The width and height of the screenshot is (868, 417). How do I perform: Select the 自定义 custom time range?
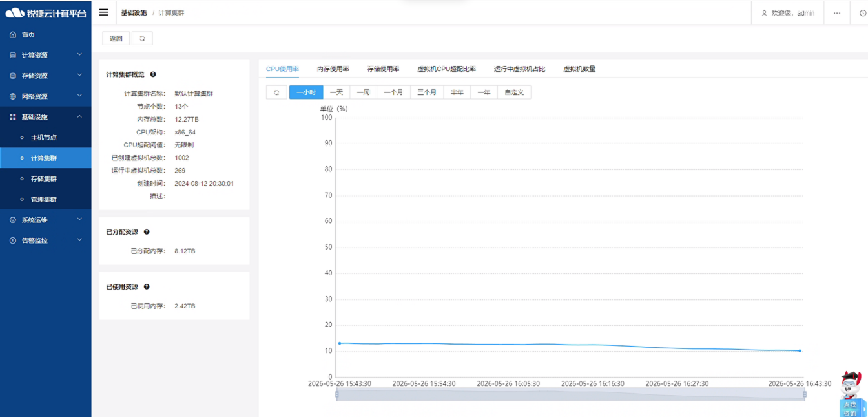(x=514, y=92)
